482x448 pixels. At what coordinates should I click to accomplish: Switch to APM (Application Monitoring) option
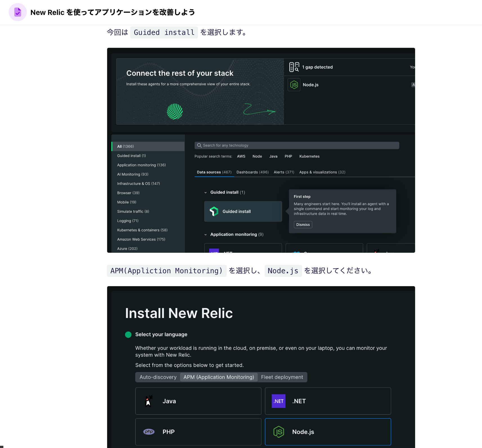219,377
